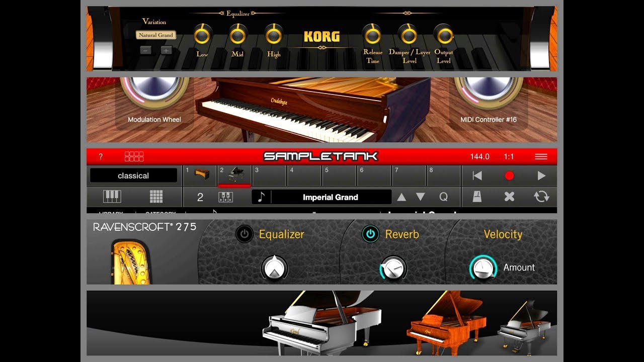Click the 144.0 tempo value
Viewport: 644px width, 362px height.
(480, 157)
